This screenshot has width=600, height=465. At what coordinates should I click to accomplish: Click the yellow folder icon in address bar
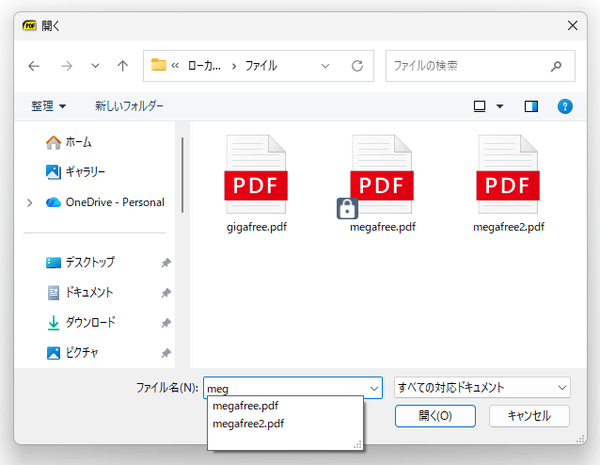click(x=158, y=65)
